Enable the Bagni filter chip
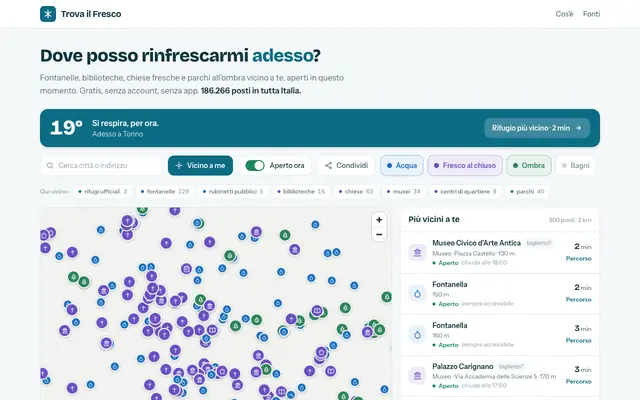Image resolution: width=640 pixels, height=400 pixels. 575,165
